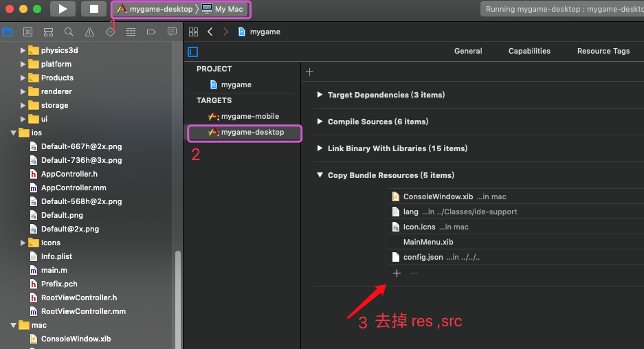Expand the platform folder
644x349 pixels.
pyautogui.click(x=23, y=64)
